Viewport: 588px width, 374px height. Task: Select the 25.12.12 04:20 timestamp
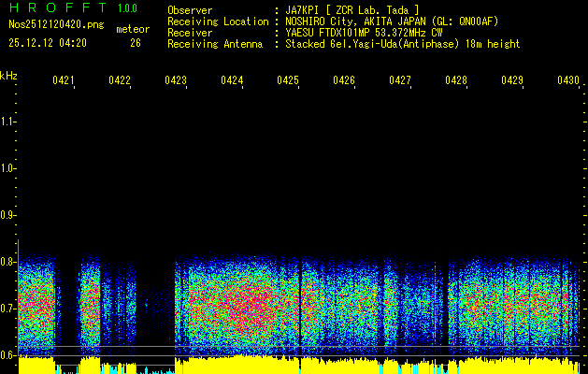(x=48, y=43)
